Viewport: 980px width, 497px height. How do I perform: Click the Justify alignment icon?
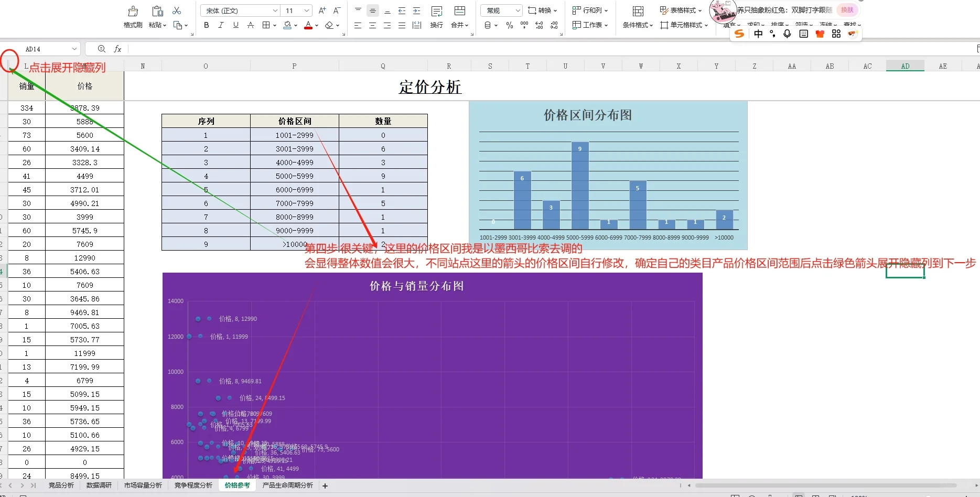click(x=402, y=25)
